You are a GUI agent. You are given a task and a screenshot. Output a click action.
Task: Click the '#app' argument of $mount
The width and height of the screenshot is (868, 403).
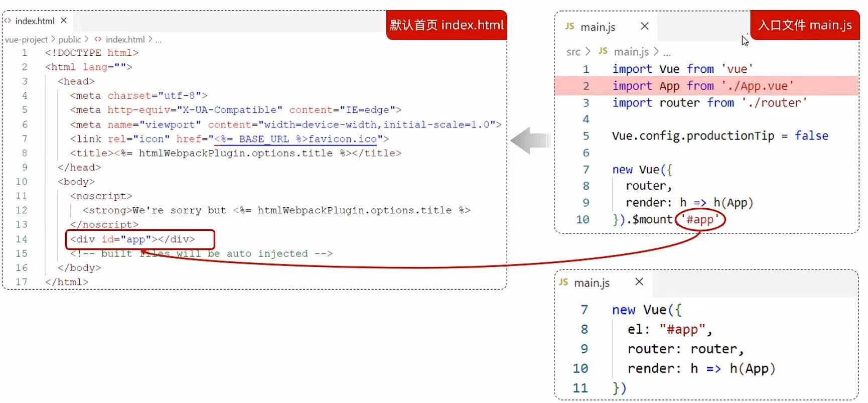point(700,219)
